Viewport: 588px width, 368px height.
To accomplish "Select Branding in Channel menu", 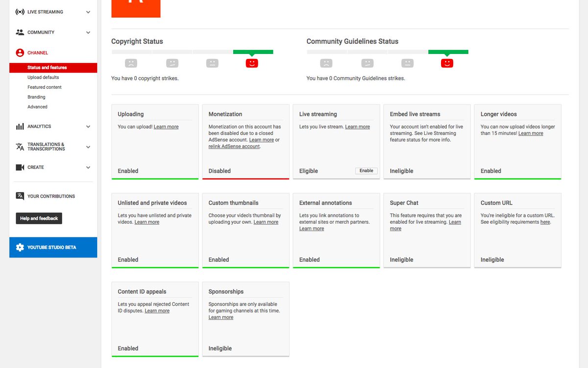I will tap(36, 97).
